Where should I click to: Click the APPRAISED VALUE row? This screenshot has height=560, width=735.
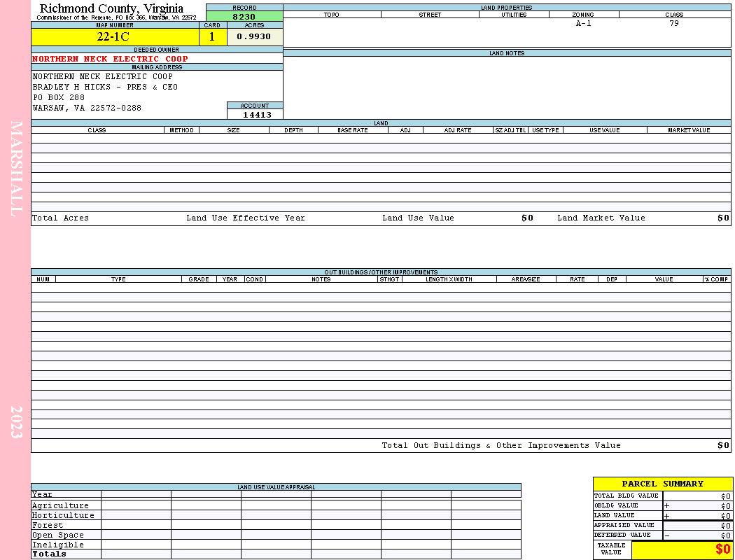coord(662,525)
